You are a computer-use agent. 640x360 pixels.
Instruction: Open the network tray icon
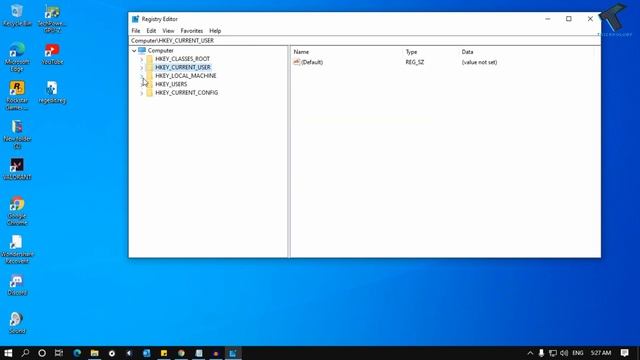(553, 353)
